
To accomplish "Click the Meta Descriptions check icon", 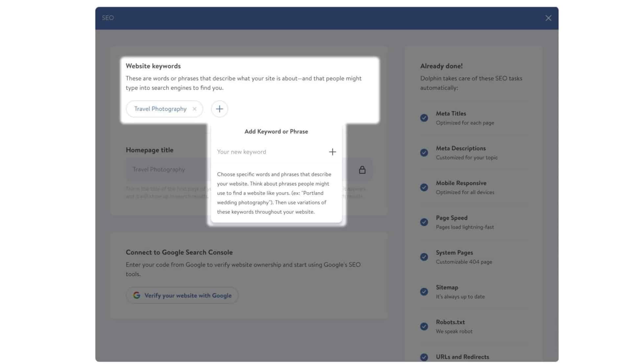I will coord(424,153).
